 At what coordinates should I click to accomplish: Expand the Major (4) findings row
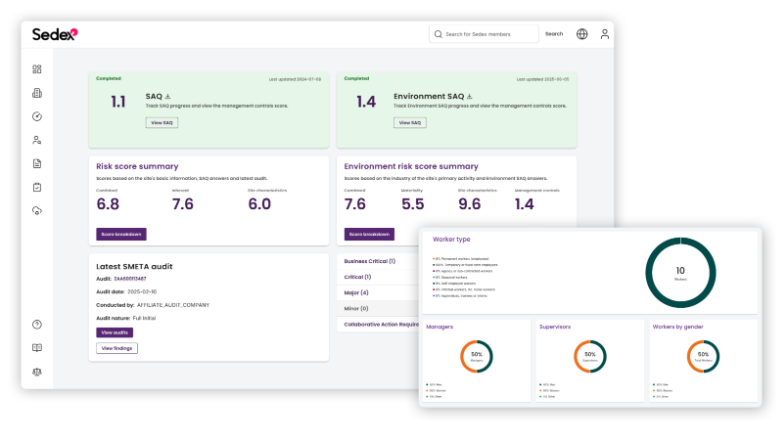click(357, 292)
